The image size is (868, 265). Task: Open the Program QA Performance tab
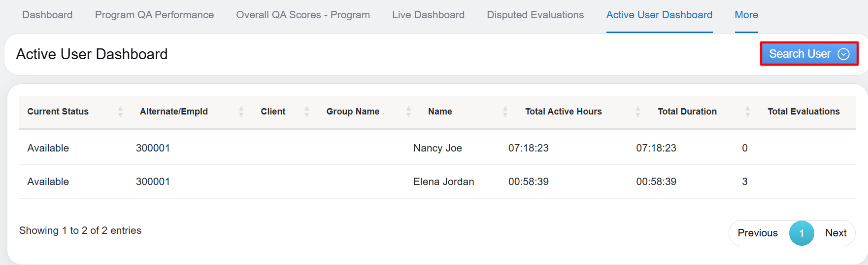tap(154, 15)
